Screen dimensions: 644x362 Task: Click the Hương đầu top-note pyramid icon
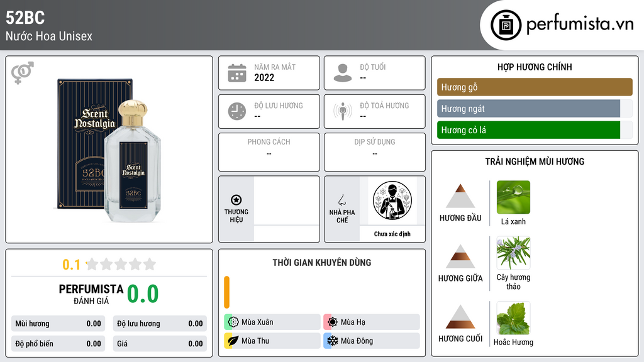coord(460,196)
